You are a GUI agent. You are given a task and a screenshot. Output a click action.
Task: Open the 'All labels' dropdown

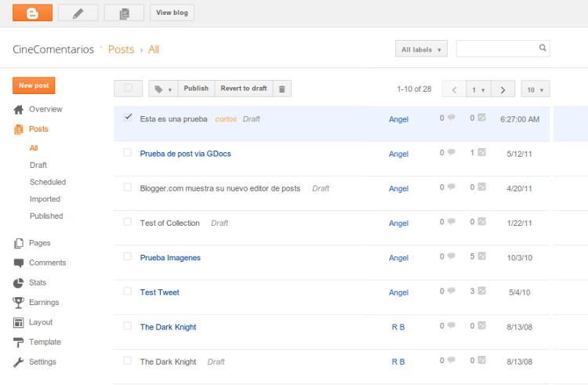click(421, 49)
